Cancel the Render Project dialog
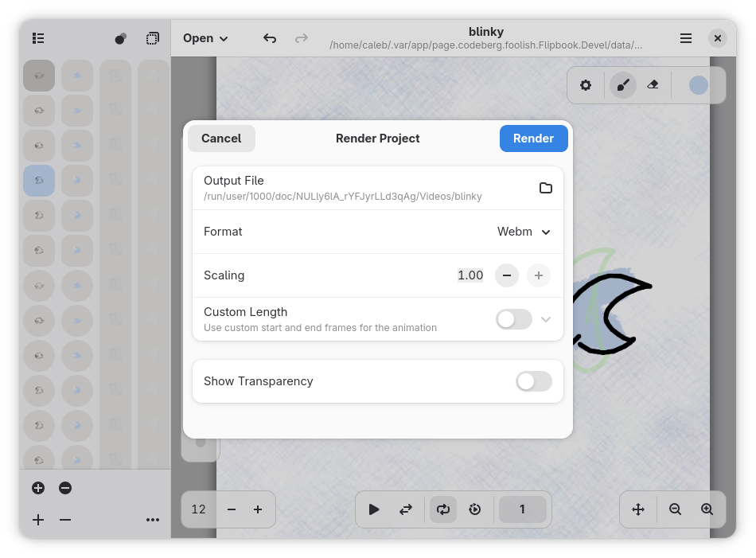 [221, 139]
